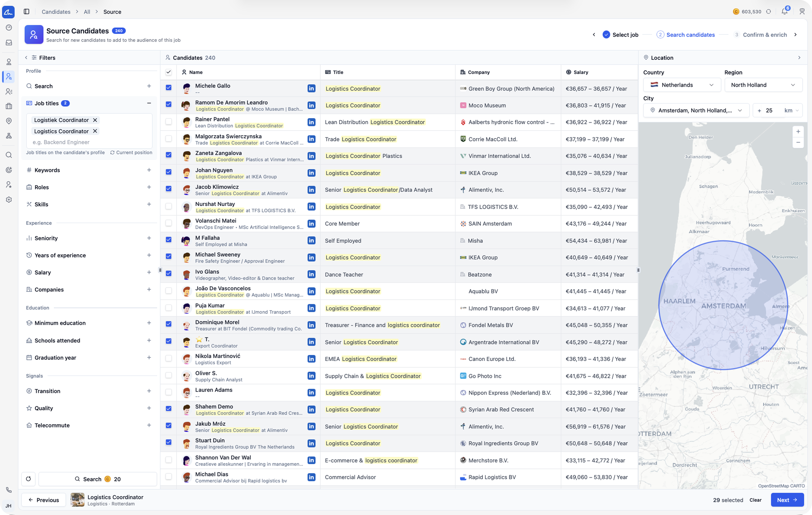
Task: Collapse the Job titles filter
Action: point(149,103)
